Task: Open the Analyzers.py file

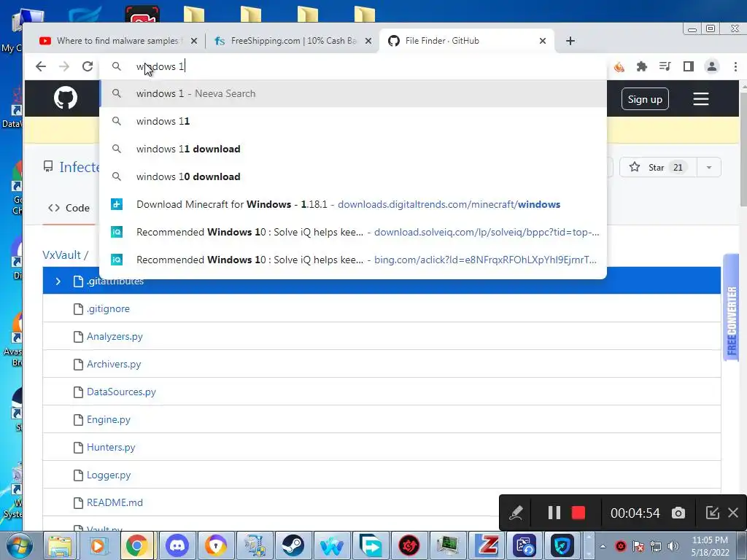Action: click(115, 337)
